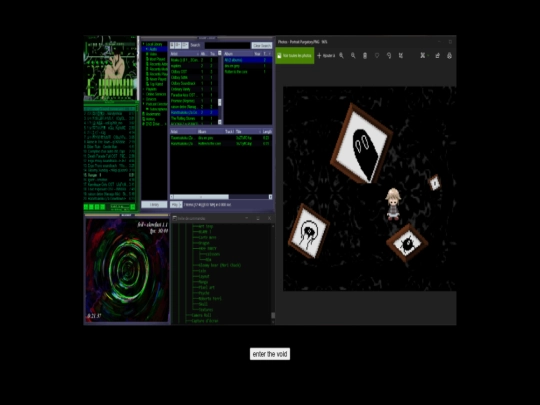
Task: Click Pixel art line in command prompt
Action: tap(206, 288)
